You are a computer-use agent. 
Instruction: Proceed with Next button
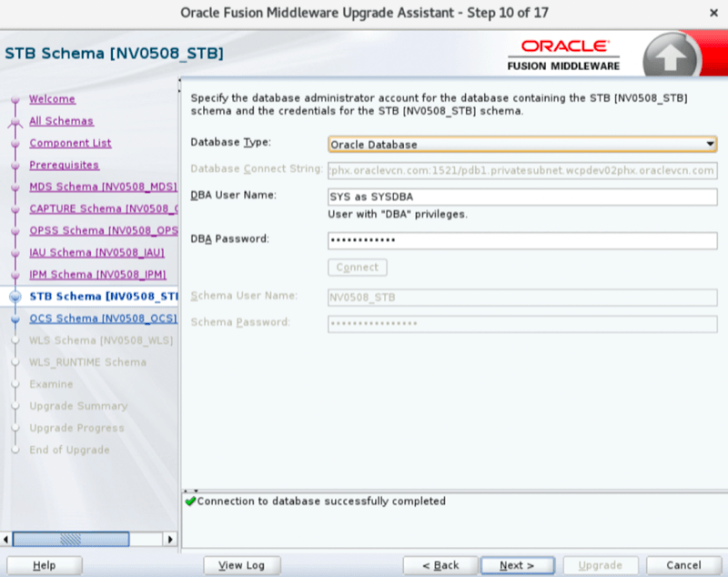tap(517, 565)
